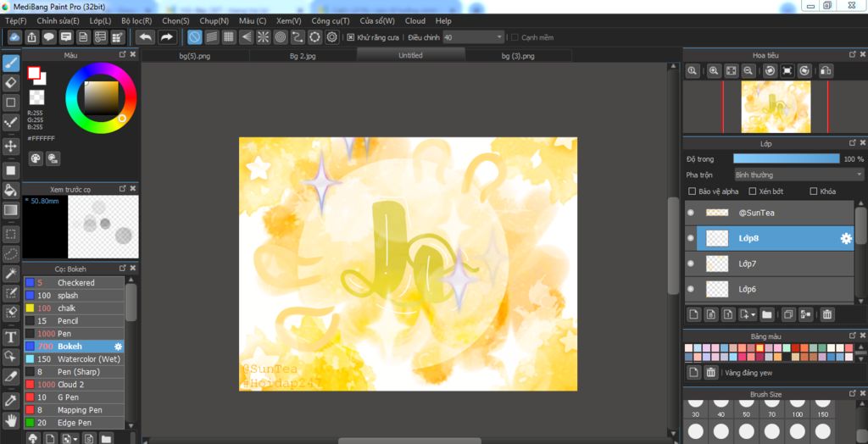Add a new layer in Layer panel

[693, 314]
